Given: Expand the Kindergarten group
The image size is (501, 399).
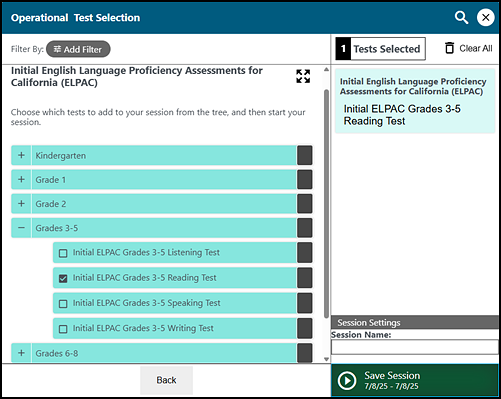Looking at the screenshot, I should (x=21, y=155).
